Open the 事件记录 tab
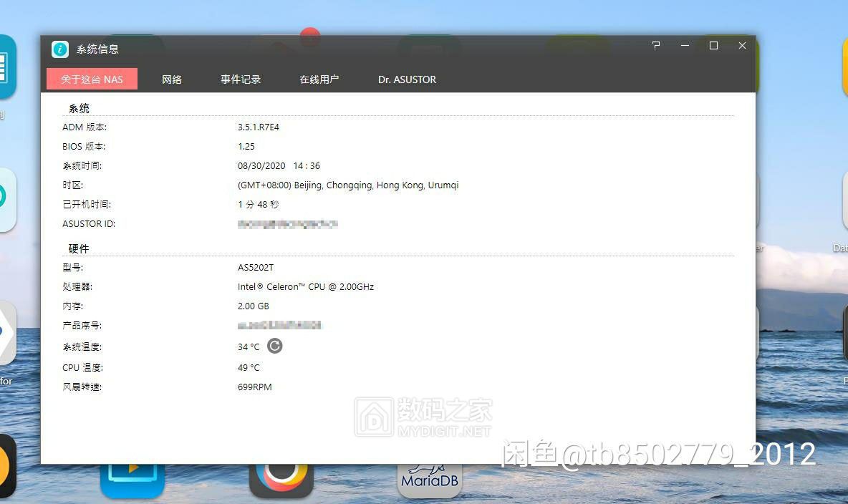Viewport: 848px width, 504px height. pos(241,79)
